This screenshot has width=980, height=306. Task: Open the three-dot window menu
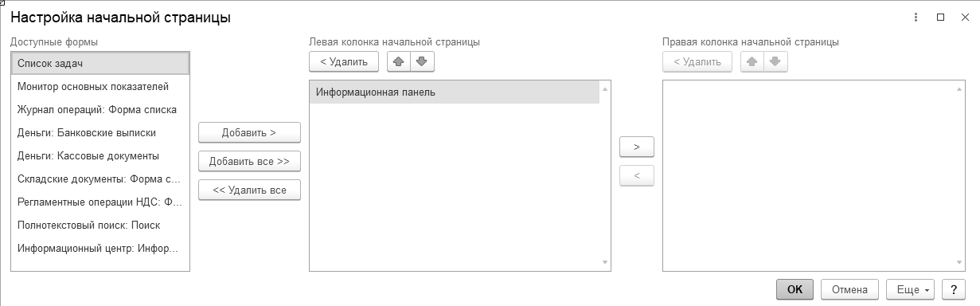916,17
